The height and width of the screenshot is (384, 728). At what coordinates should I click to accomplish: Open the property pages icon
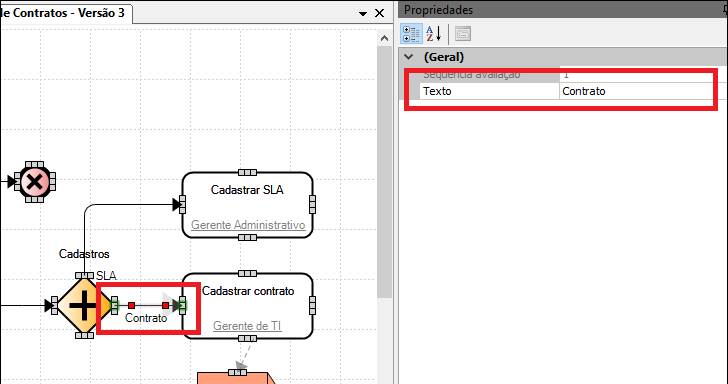[x=462, y=34]
